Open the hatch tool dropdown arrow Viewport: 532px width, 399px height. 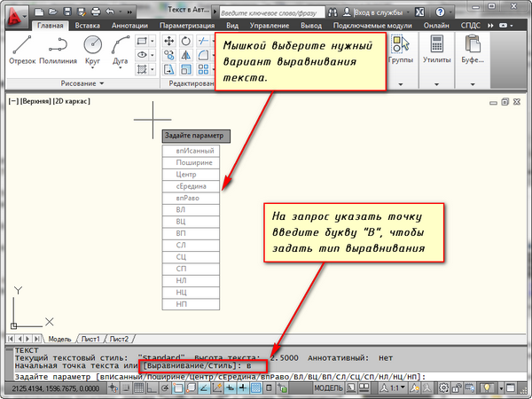coord(153,69)
